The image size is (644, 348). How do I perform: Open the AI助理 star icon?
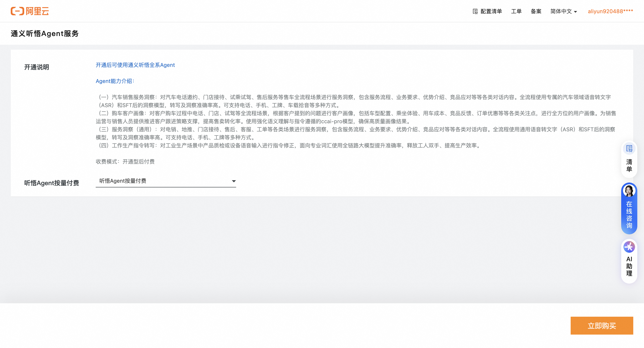(x=629, y=247)
